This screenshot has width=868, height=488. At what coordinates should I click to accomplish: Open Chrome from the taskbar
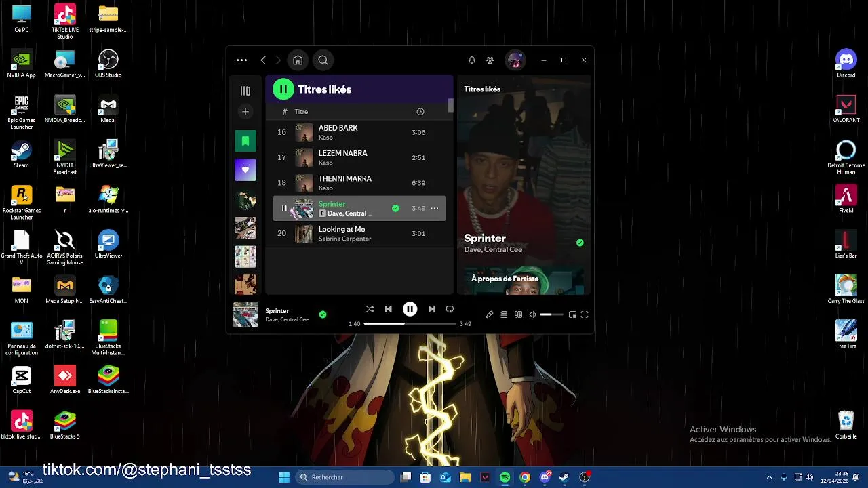pos(524,477)
